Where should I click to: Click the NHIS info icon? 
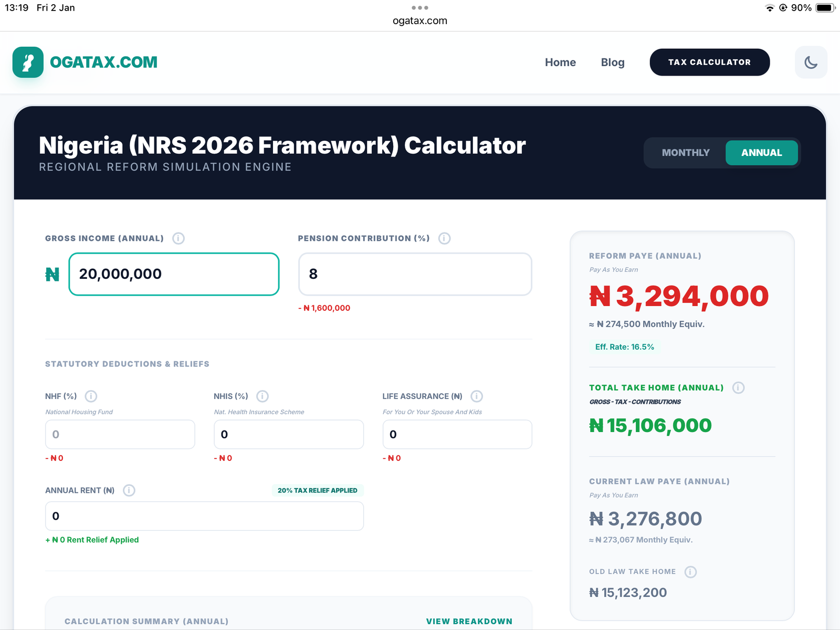tap(262, 396)
